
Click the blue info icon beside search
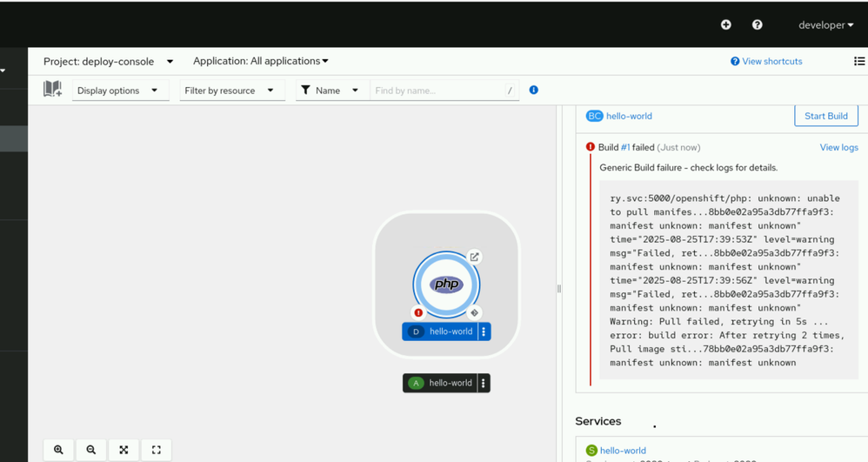coord(534,90)
